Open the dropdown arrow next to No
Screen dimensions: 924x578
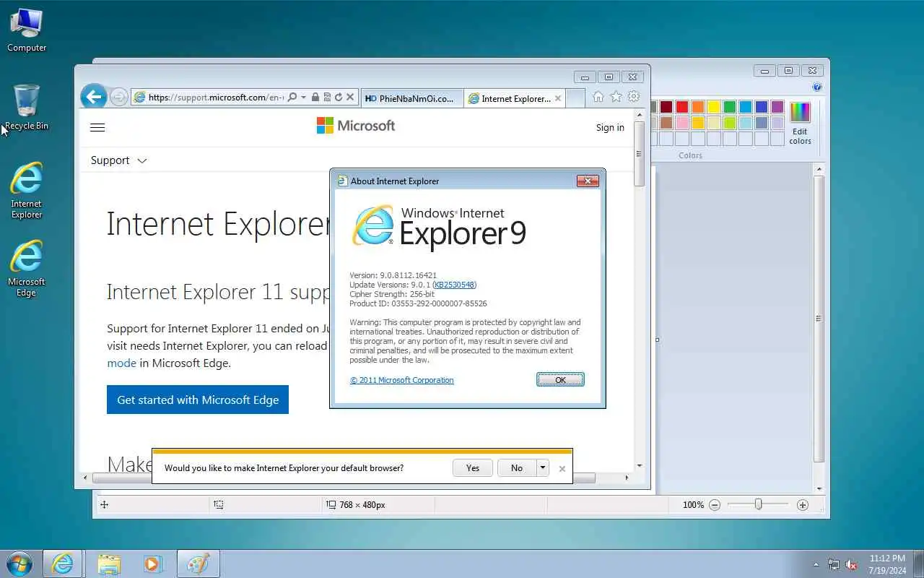point(542,467)
